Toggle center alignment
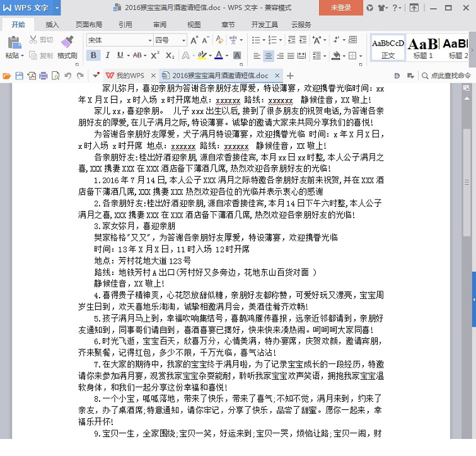The image size is (476, 456). (269, 56)
